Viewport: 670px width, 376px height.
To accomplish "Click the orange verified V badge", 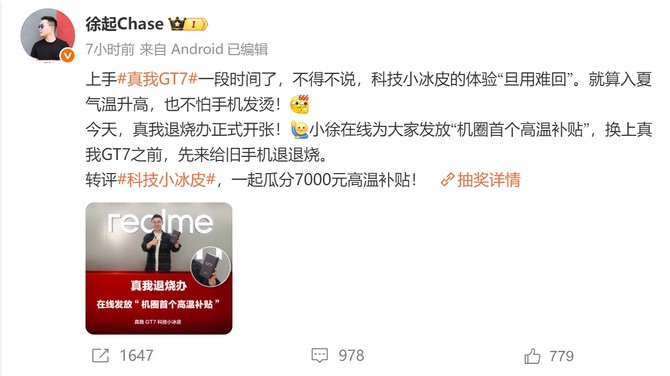I will coord(68,56).
